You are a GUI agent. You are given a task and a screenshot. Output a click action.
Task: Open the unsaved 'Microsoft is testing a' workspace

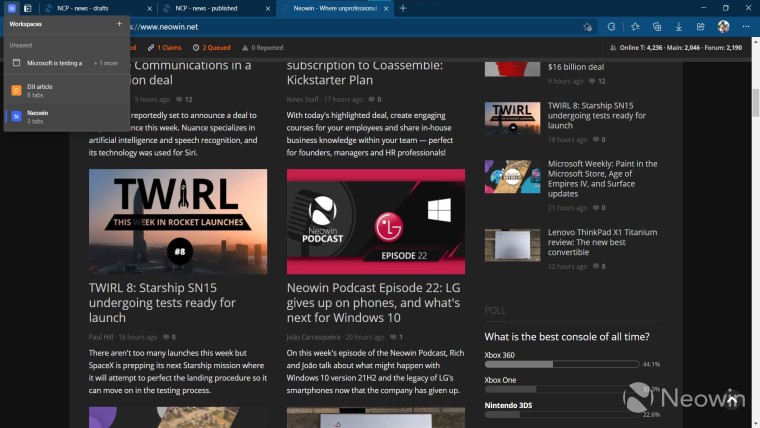(66, 63)
